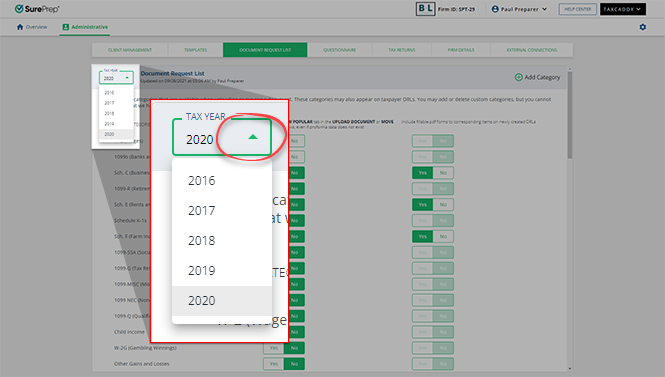
Task: Click the plus icon beside Add Category
Action: click(x=518, y=77)
